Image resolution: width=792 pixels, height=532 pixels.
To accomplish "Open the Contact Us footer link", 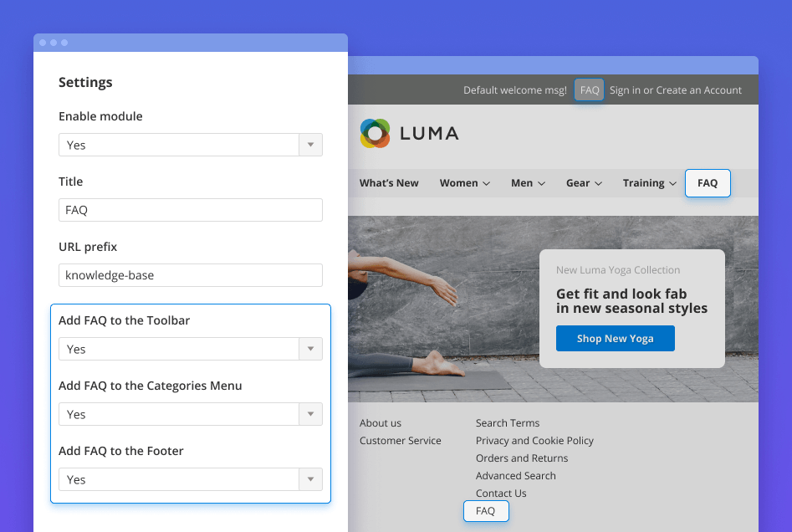I will (x=501, y=494).
